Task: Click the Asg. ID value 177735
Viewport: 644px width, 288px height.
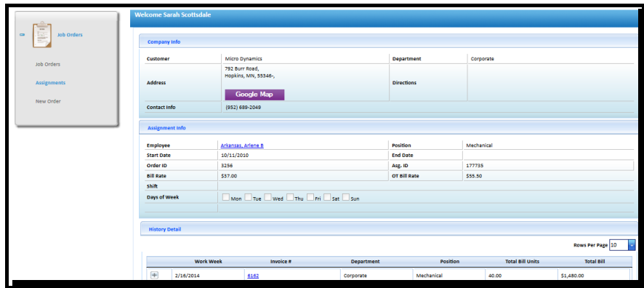Action: click(475, 166)
